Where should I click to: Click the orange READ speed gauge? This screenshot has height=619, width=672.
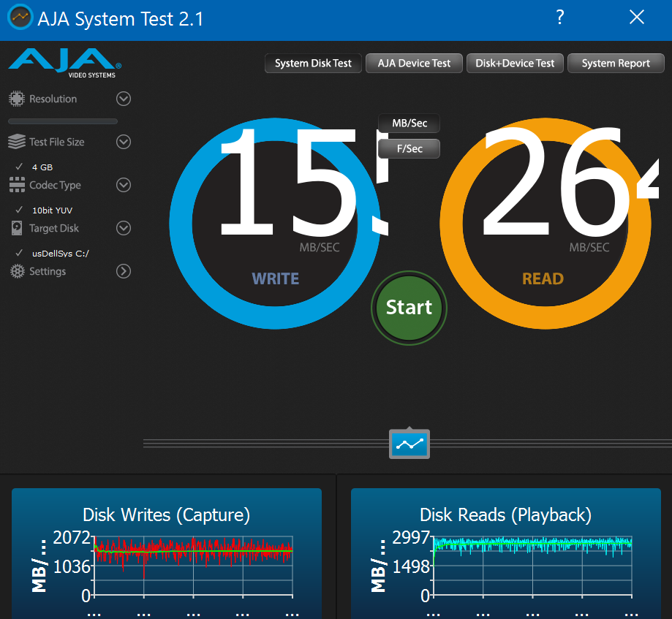(x=545, y=224)
